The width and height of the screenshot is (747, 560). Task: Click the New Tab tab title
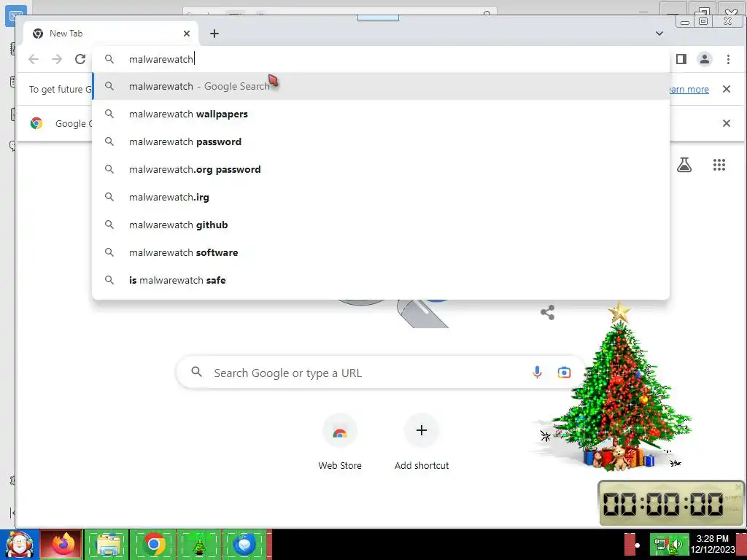click(66, 34)
